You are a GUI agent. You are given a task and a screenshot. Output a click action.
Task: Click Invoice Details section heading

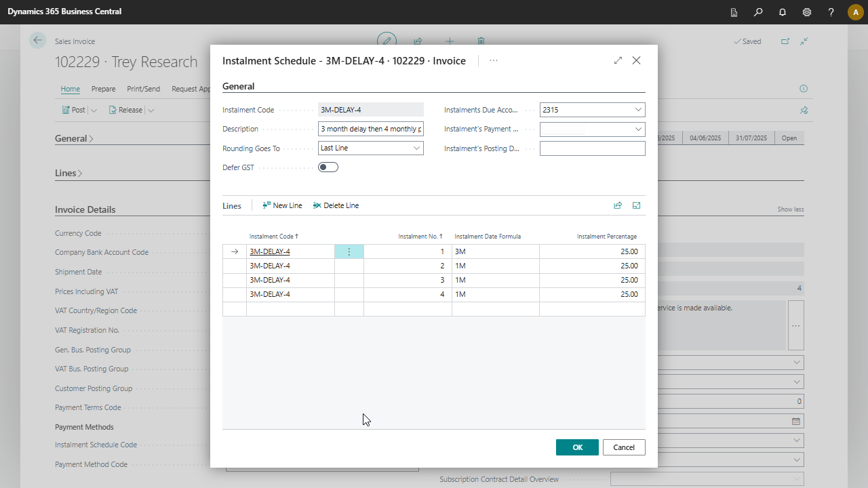tap(85, 209)
